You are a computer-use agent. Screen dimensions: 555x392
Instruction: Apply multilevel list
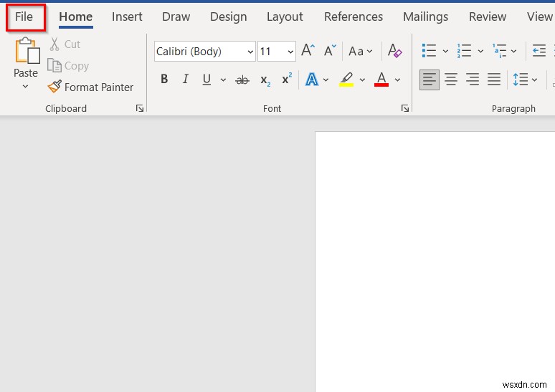coord(500,51)
